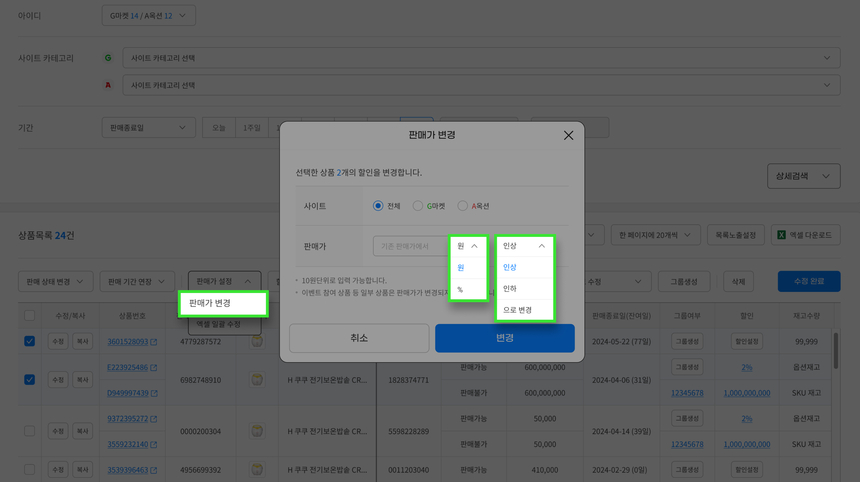860x482 pixels.
Task: Choose 인하 option in the list
Action: [x=524, y=288]
